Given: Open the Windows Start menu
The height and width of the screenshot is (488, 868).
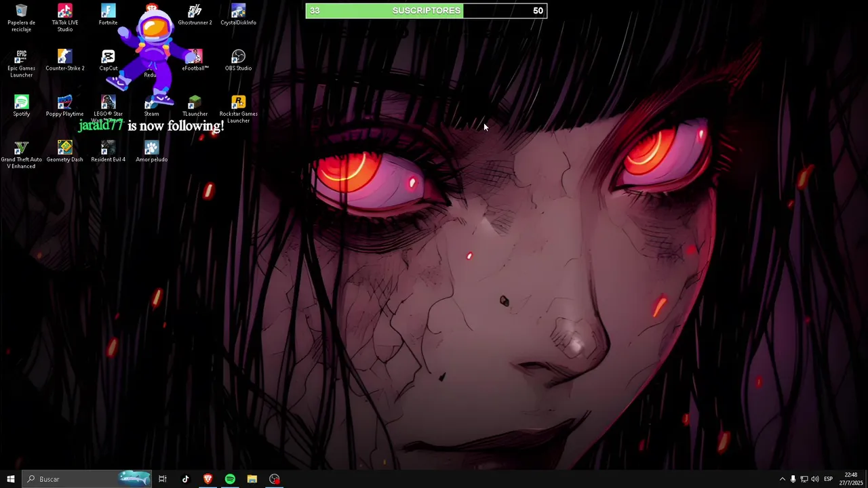Looking at the screenshot, I should tap(10, 479).
